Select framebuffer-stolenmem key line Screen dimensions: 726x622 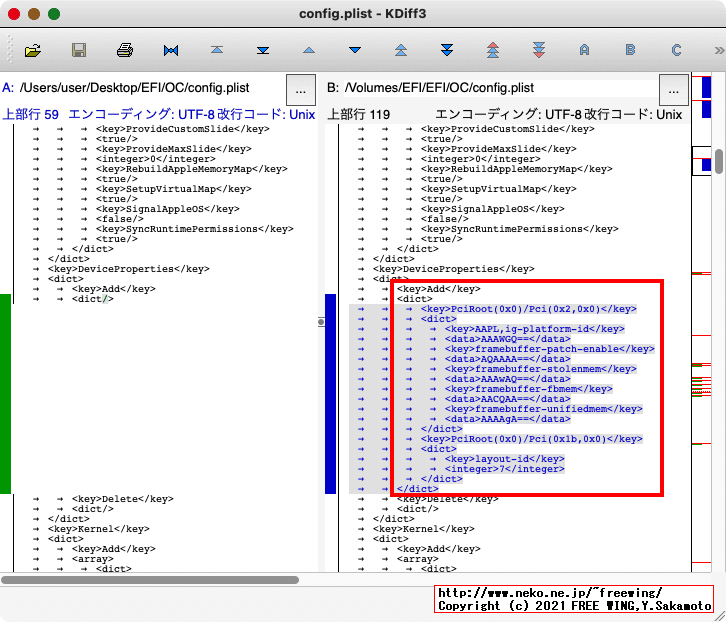click(540, 369)
